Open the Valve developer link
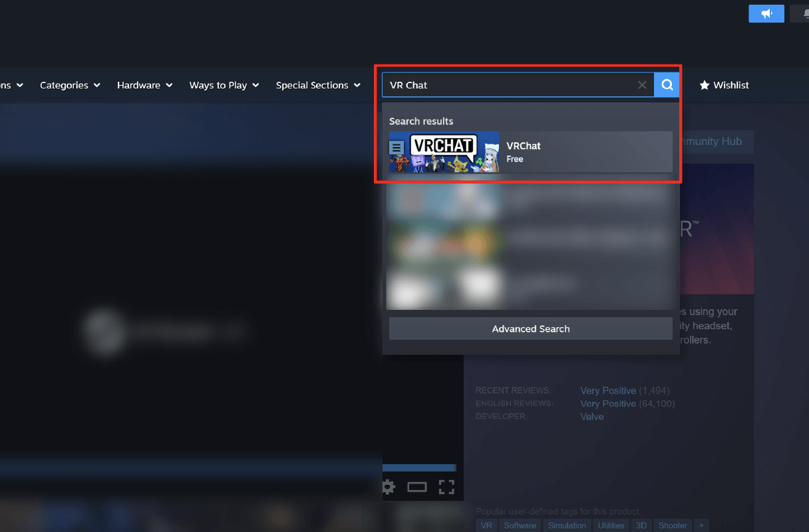 pyautogui.click(x=591, y=416)
